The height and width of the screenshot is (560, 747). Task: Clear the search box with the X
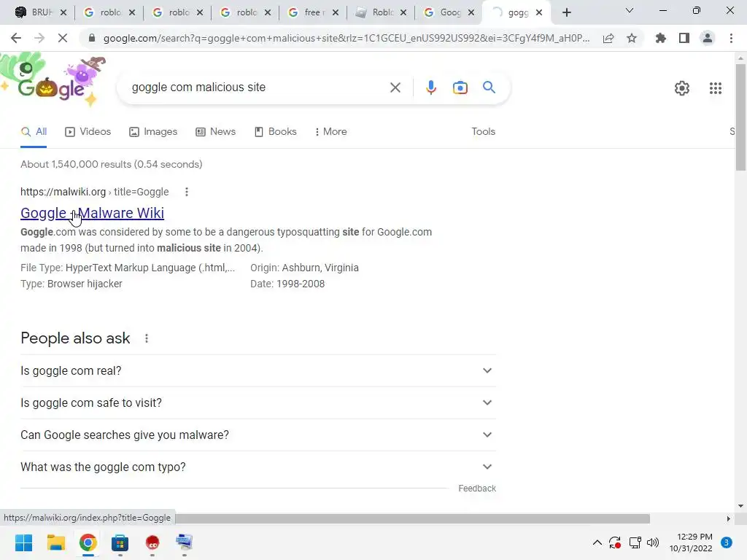pos(395,87)
